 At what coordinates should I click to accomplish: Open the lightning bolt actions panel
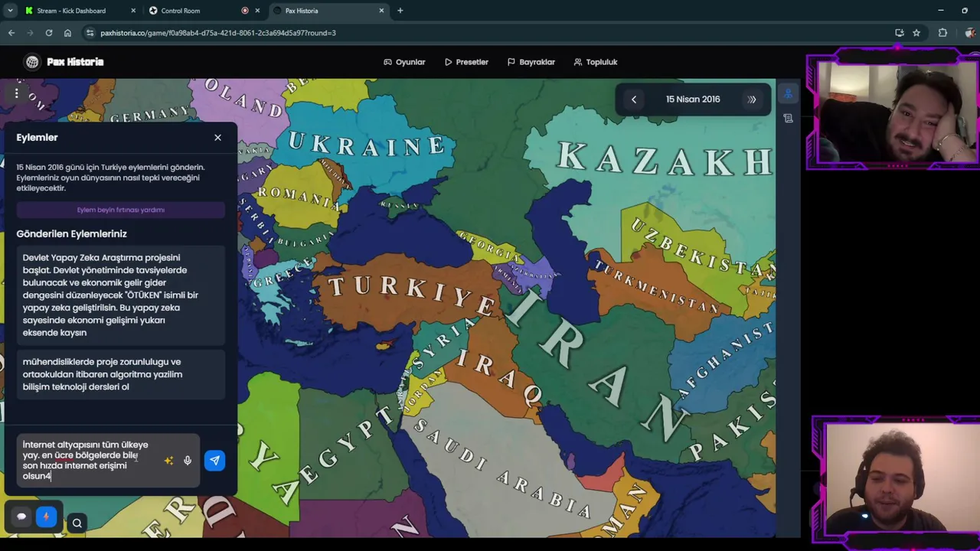point(46,517)
